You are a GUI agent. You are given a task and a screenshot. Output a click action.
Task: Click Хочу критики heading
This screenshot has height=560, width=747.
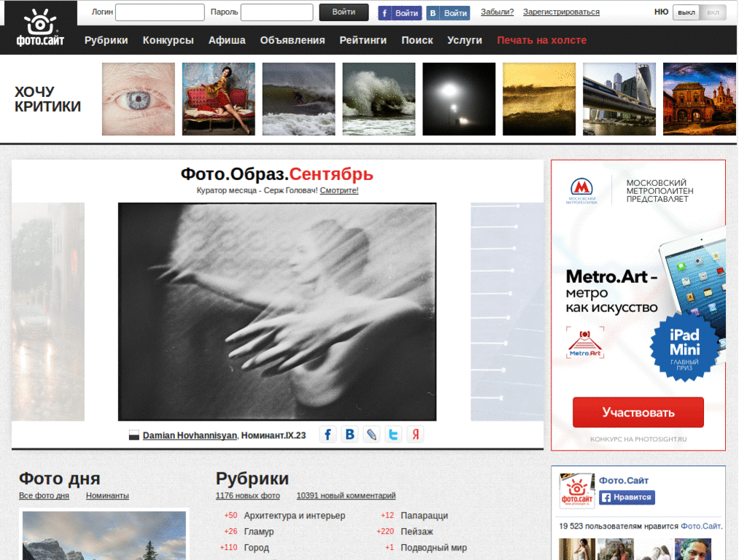coord(47,99)
